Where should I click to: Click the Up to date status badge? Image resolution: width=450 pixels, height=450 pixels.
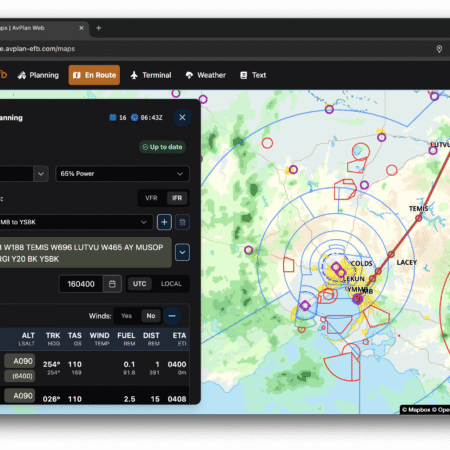point(162,147)
